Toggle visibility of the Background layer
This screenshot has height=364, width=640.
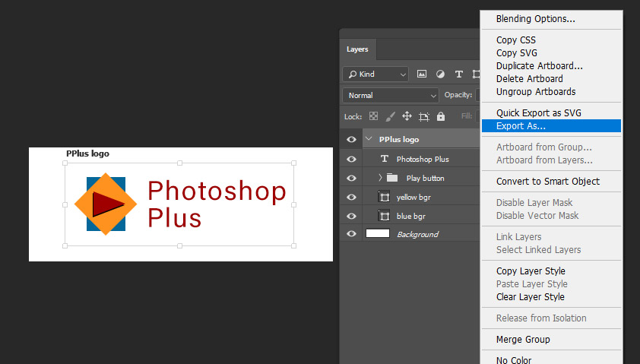point(351,234)
